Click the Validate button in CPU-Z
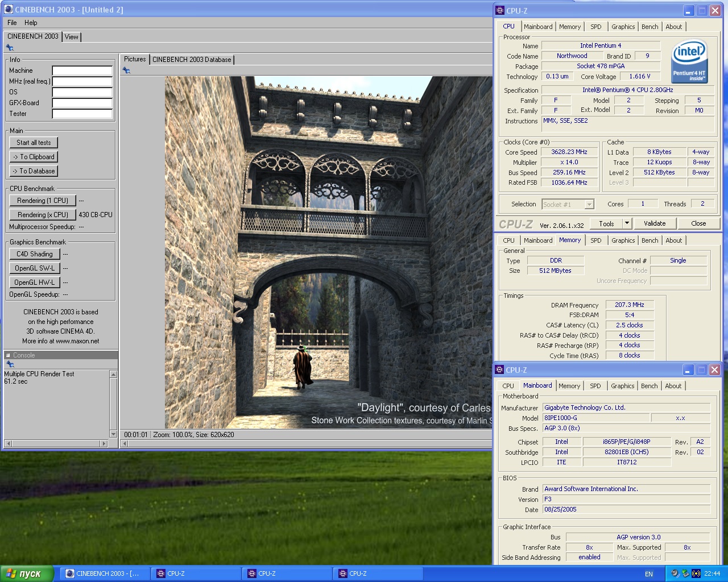Viewport: 728px width, 582px height. click(655, 223)
